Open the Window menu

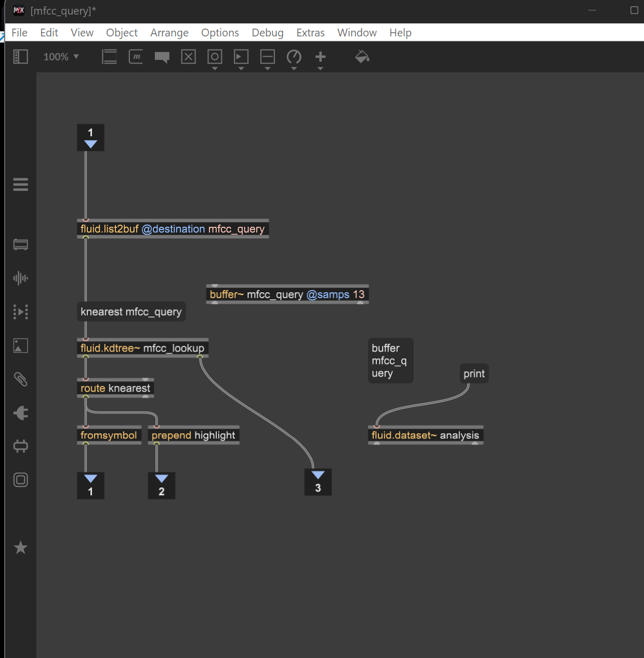(x=357, y=33)
